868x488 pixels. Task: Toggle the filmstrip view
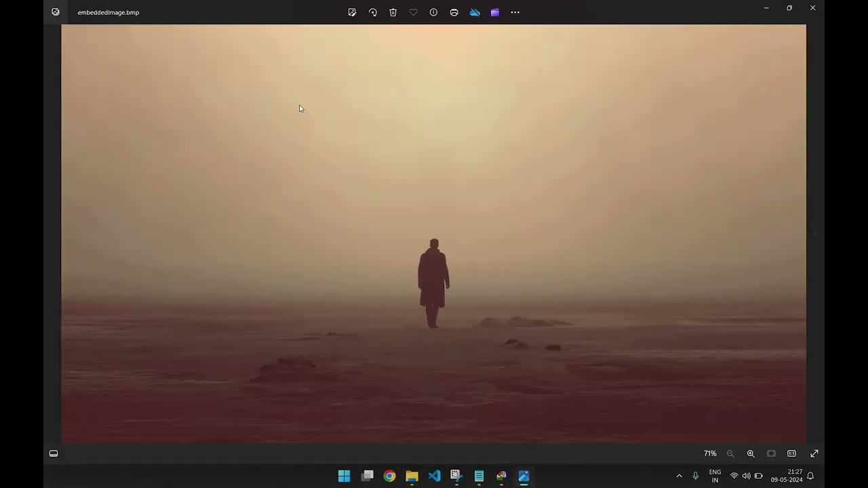point(54,453)
